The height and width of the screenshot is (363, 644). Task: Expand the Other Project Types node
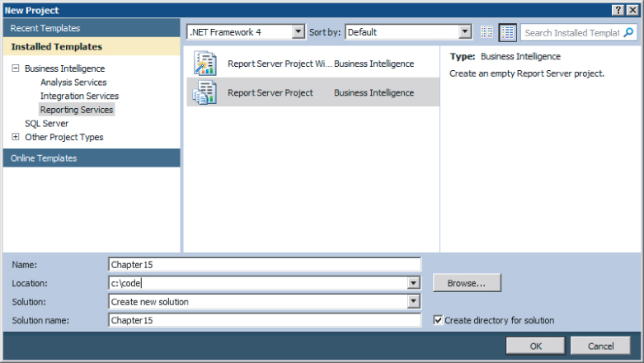(15, 136)
